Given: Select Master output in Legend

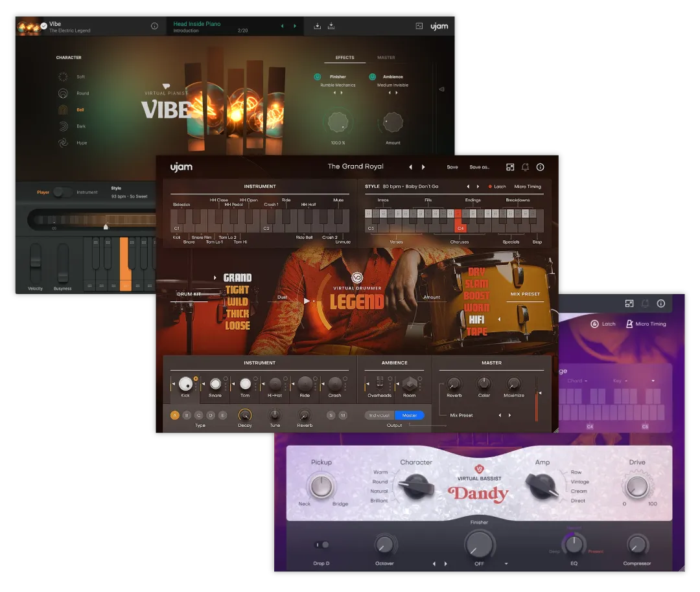Looking at the screenshot, I should pyautogui.click(x=410, y=415).
